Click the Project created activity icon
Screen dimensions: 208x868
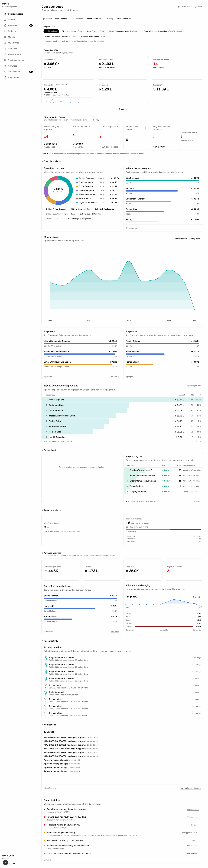(x=45, y=693)
